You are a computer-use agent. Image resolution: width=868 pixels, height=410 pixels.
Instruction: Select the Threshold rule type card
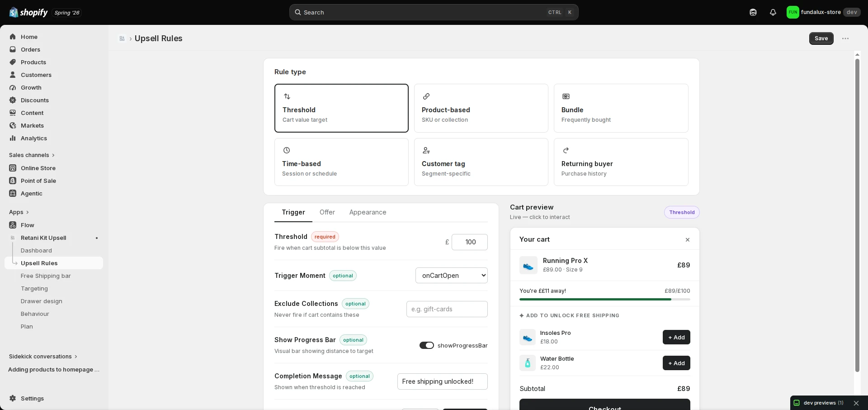click(x=341, y=108)
